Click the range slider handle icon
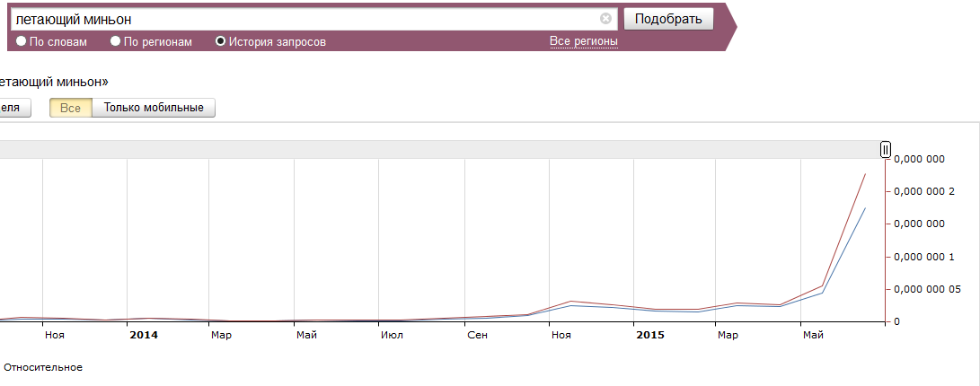Image resolution: width=980 pixels, height=386 pixels. click(886, 150)
